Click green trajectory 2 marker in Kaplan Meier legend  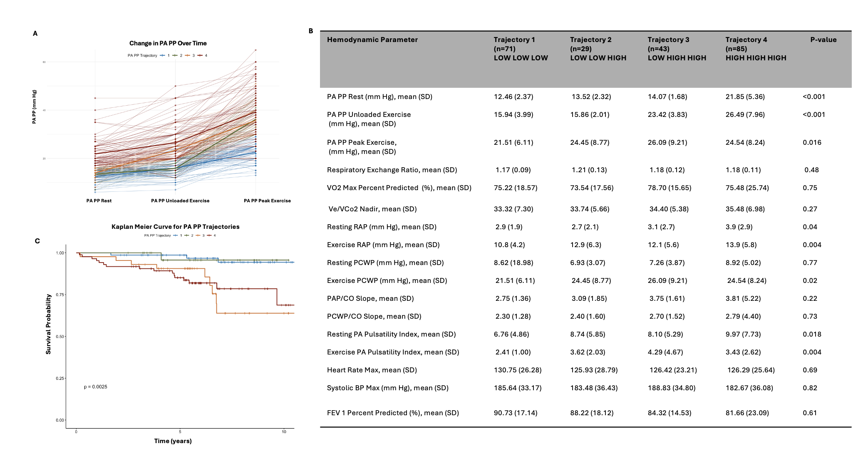pos(187,235)
